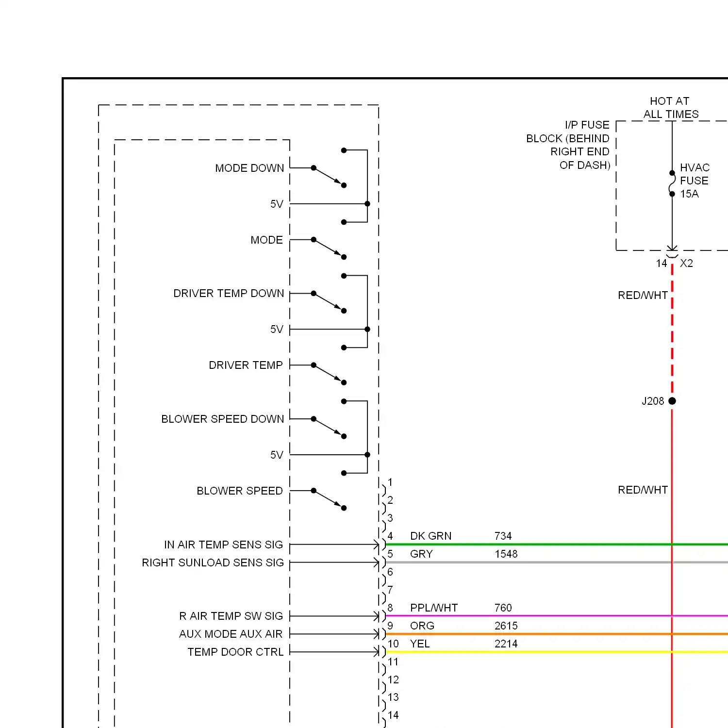Click the IN AIR TEMP SENS SIG label

[x=223, y=545]
